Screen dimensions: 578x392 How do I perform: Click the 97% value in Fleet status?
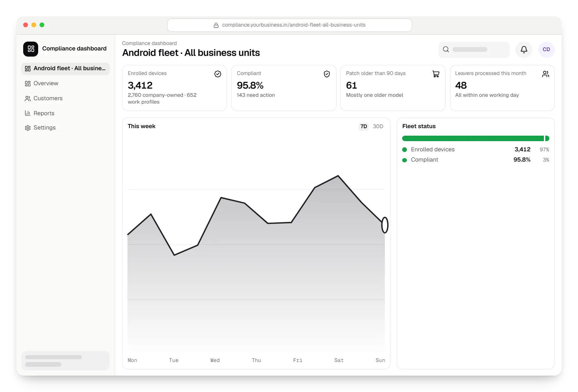(x=544, y=150)
